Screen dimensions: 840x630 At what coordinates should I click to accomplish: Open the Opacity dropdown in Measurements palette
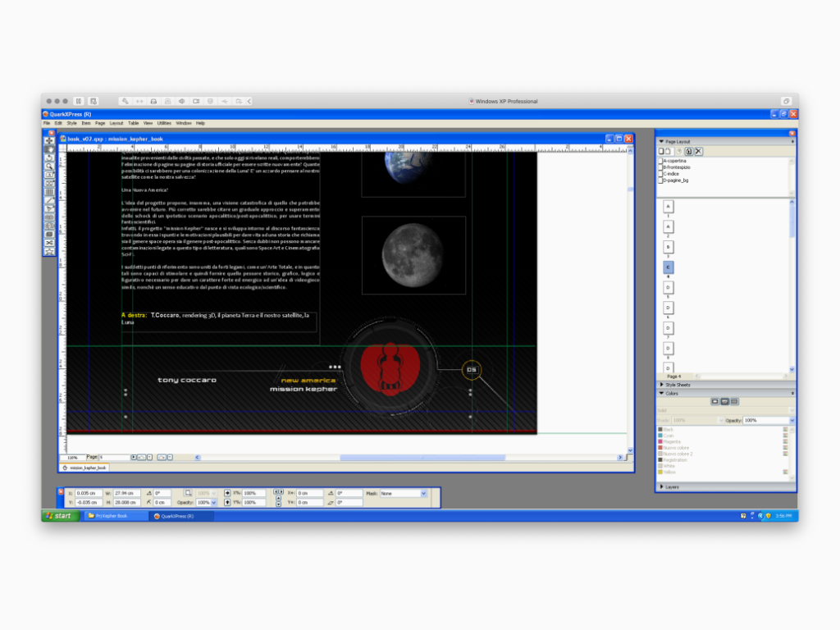pos(214,503)
